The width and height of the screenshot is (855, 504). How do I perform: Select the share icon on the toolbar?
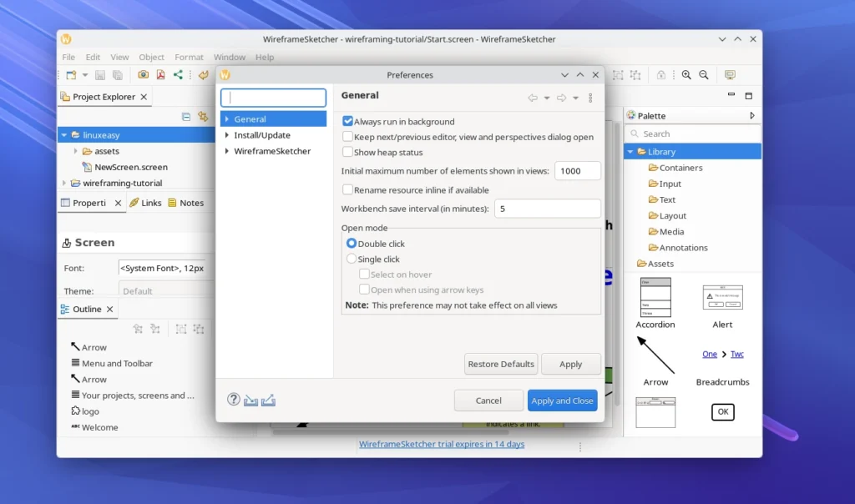178,74
